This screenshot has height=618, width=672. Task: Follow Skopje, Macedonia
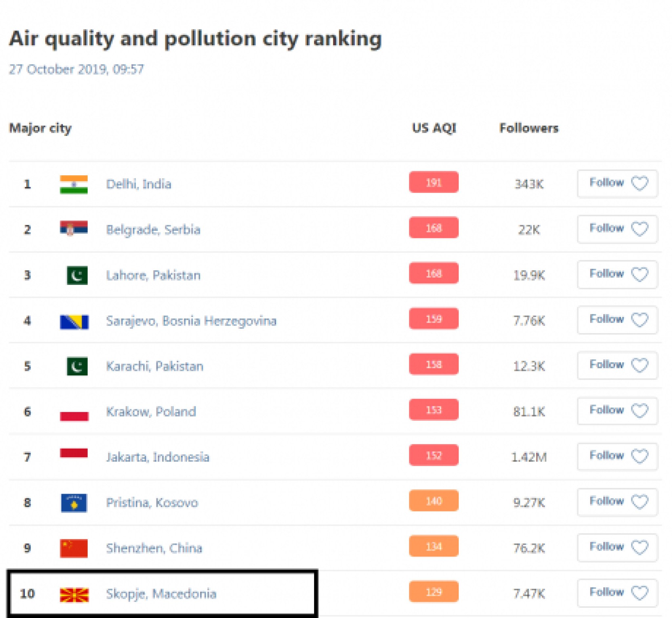tap(617, 593)
